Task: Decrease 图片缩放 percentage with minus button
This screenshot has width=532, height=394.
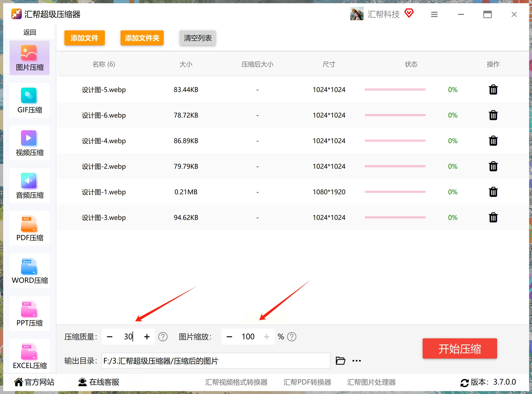Action: pyautogui.click(x=229, y=337)
